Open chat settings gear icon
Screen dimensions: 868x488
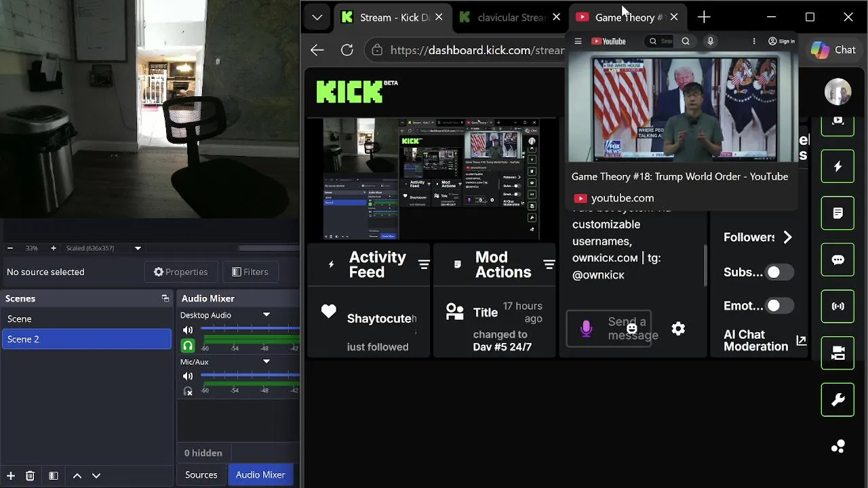(678, 329)
